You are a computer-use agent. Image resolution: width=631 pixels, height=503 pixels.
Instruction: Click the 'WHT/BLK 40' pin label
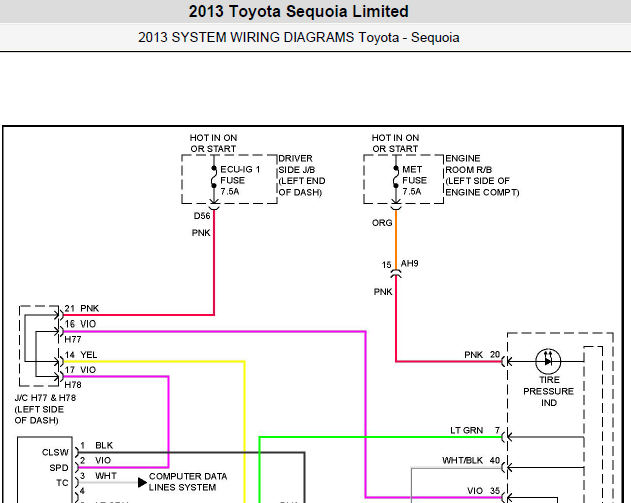471,461
